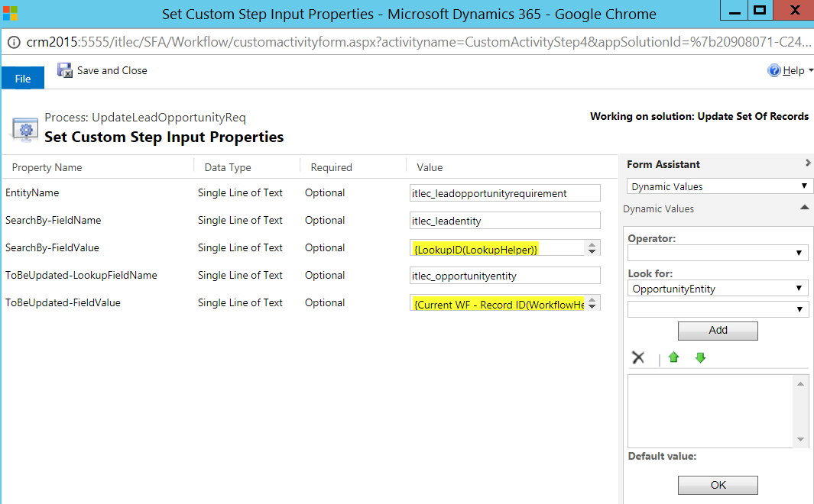Image resolution: width=814 pixels, height=504 pixels.
Task: Click the OK button below Default value
Action: 718,485
